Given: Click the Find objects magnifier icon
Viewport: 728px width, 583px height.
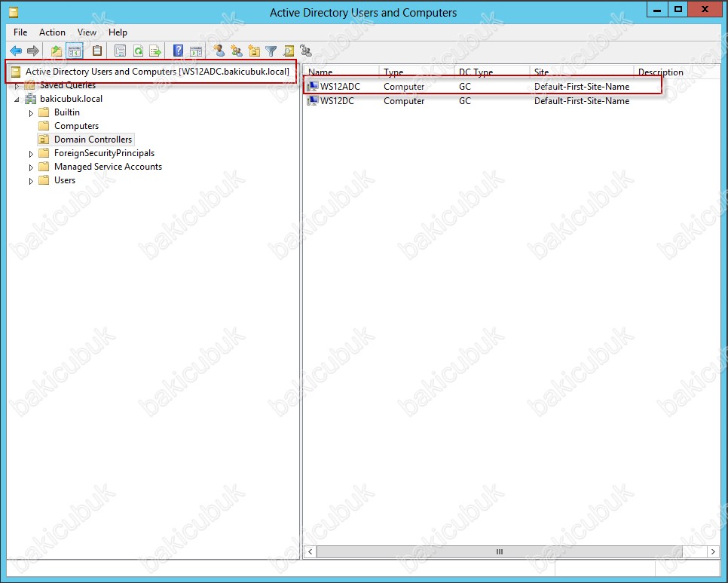Looking at the screenshot, I should coord(289,51).
